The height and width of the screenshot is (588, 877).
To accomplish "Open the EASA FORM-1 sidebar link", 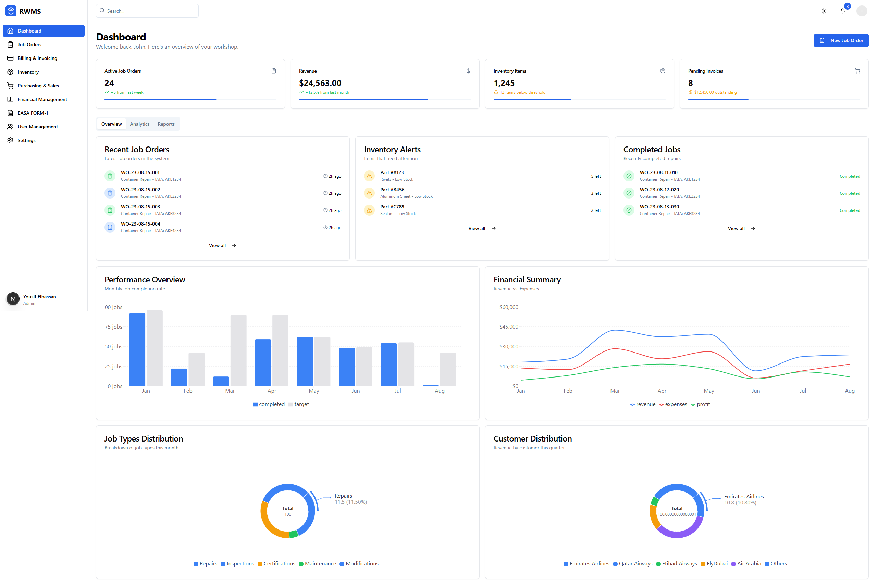I will [33, 113].
